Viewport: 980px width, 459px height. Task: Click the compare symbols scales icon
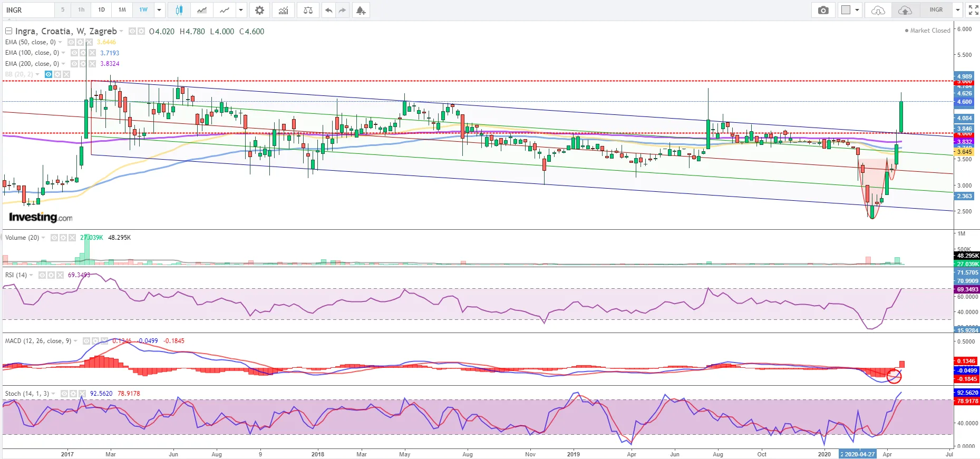[x=308, y=10]
